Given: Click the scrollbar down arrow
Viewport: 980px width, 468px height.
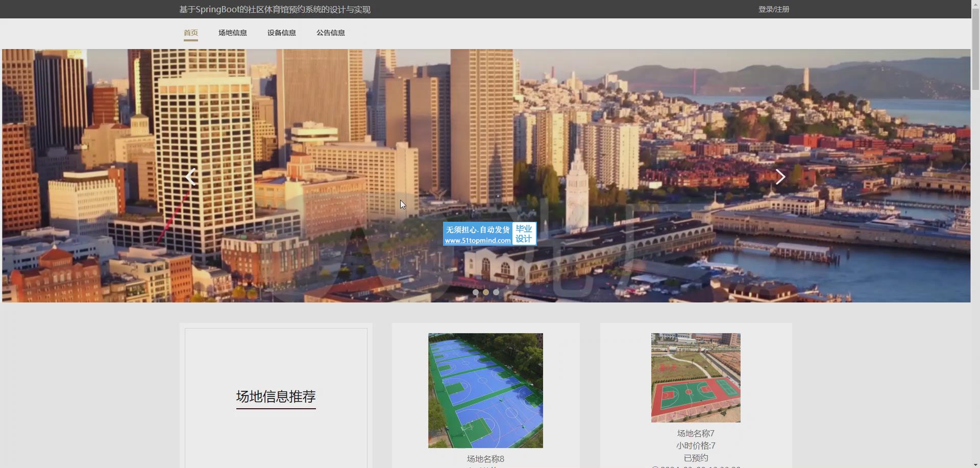Looking at the screenshot, I should pos(975,464).
